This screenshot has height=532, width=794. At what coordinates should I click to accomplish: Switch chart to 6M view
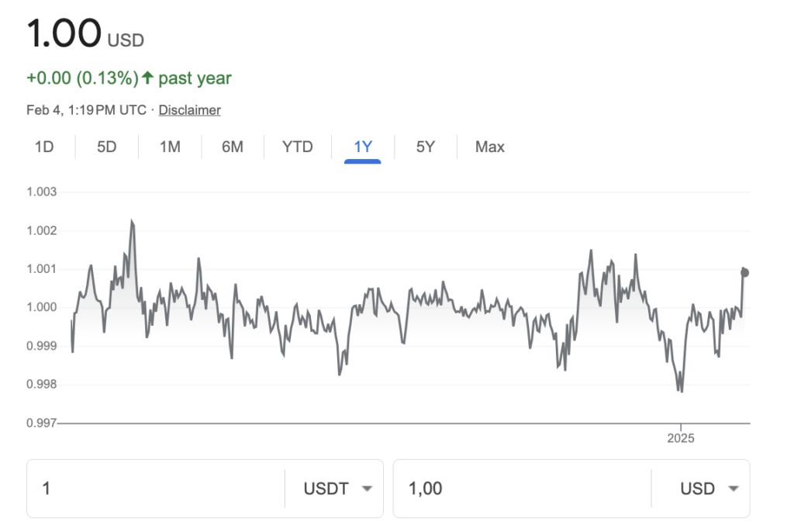click(233, 147)
